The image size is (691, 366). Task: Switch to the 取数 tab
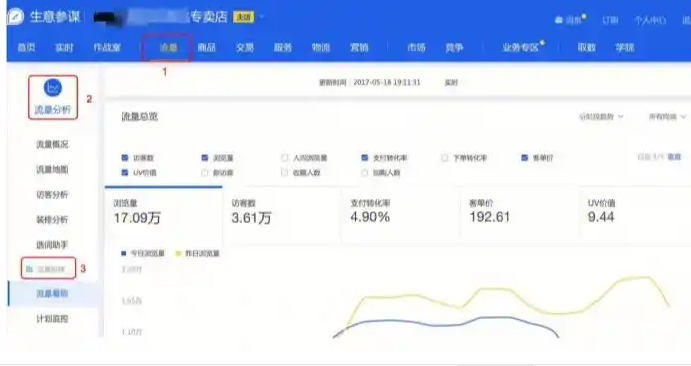pyautogui.click(x=587, y=48)
